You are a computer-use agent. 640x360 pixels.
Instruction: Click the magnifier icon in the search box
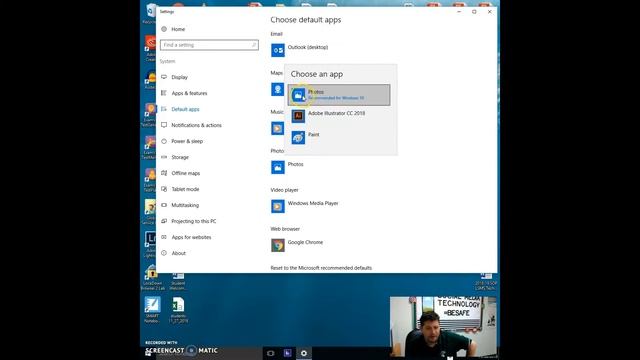[x=253, y=45]
